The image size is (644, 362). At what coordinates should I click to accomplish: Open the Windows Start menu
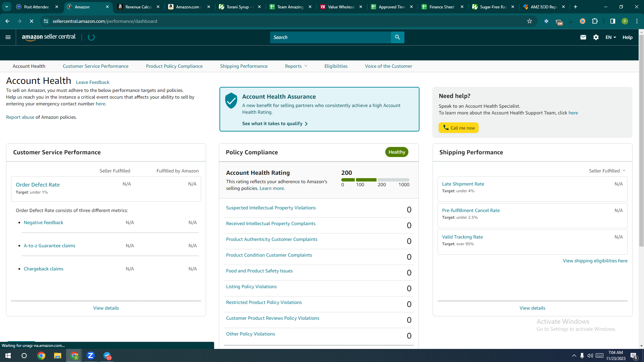coord(8,356)
